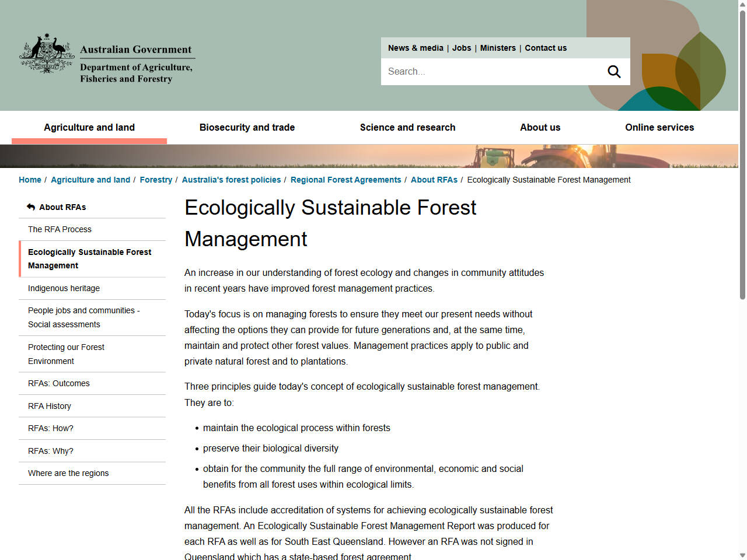
Task: Switch to Biosecurity and trade
Action: click(x=247, y=127)
